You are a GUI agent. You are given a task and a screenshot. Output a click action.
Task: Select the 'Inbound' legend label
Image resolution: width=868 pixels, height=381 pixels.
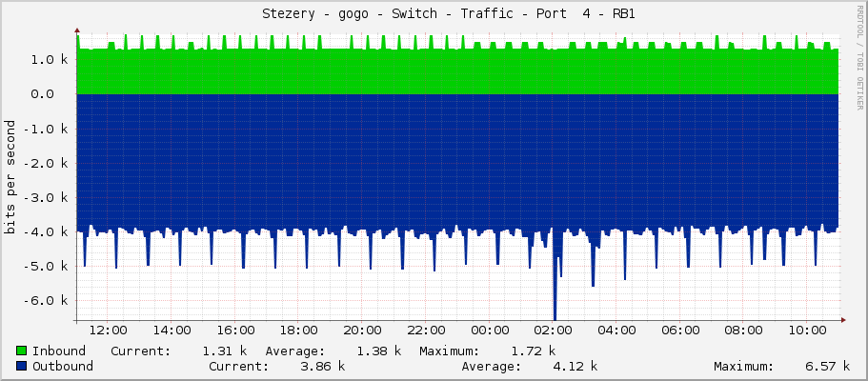coord(59,351)
